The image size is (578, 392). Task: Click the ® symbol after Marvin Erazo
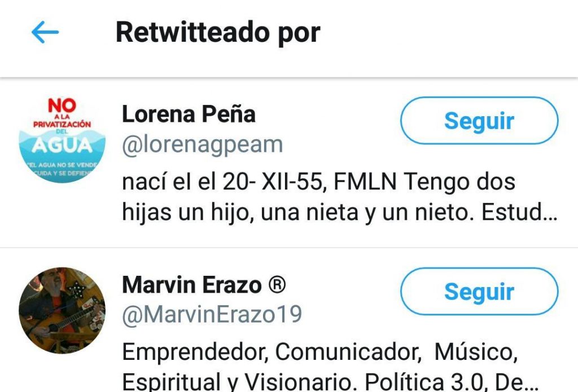pos(277,285)
